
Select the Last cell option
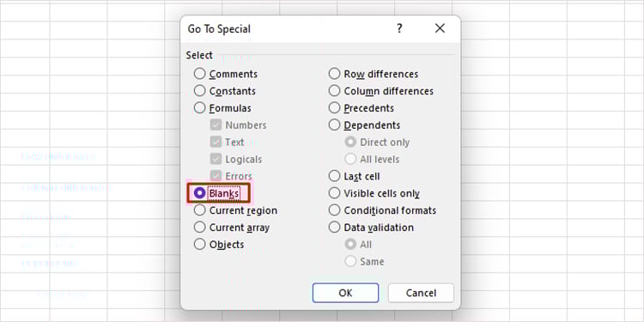tap(354, 176)
